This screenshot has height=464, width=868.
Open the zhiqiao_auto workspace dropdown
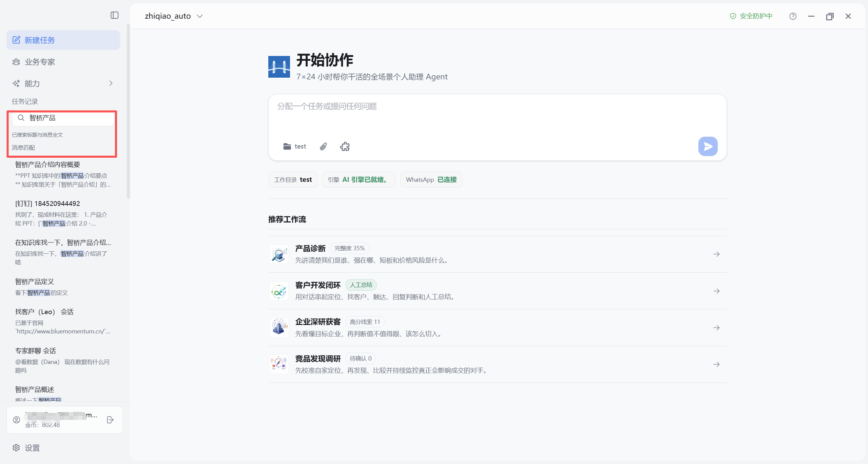174,16
